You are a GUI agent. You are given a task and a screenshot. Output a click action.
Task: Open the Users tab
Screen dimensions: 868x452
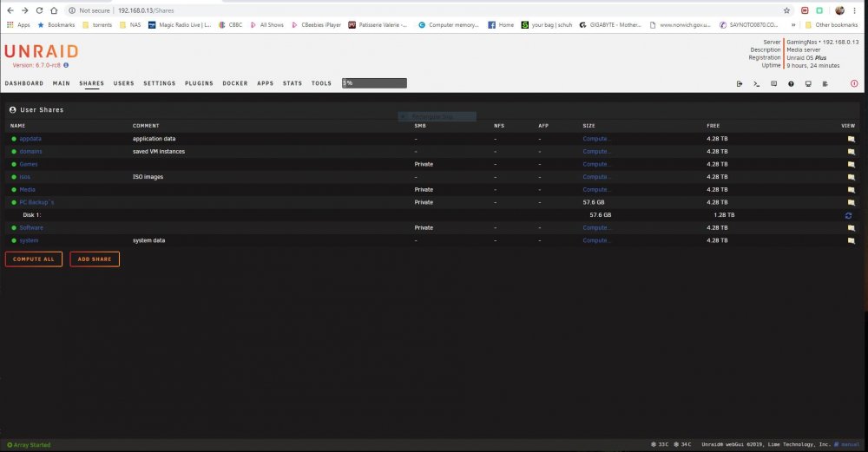point(123,83)
